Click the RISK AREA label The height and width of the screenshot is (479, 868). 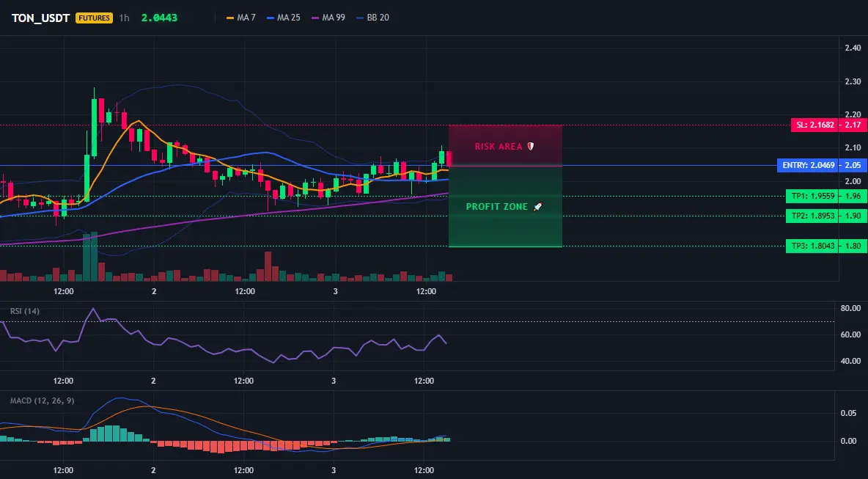click(x=499, y=147)
